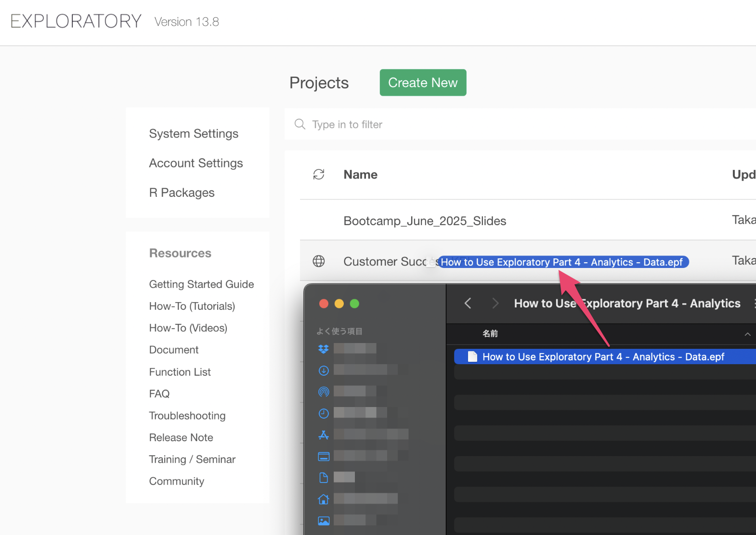Open the FAQ link
The height and width of the screenshot is (535, 756).
point(159,394)
